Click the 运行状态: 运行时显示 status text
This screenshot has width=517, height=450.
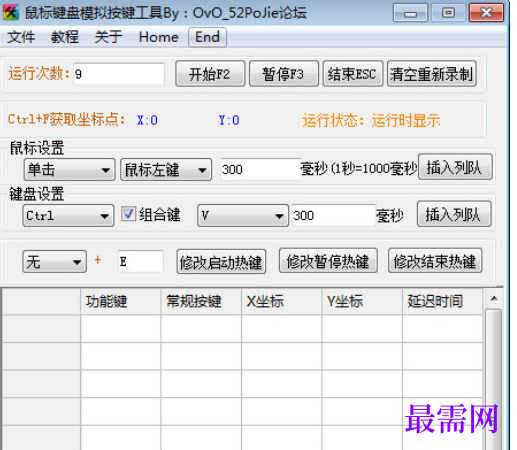click(x=371, y=120)
